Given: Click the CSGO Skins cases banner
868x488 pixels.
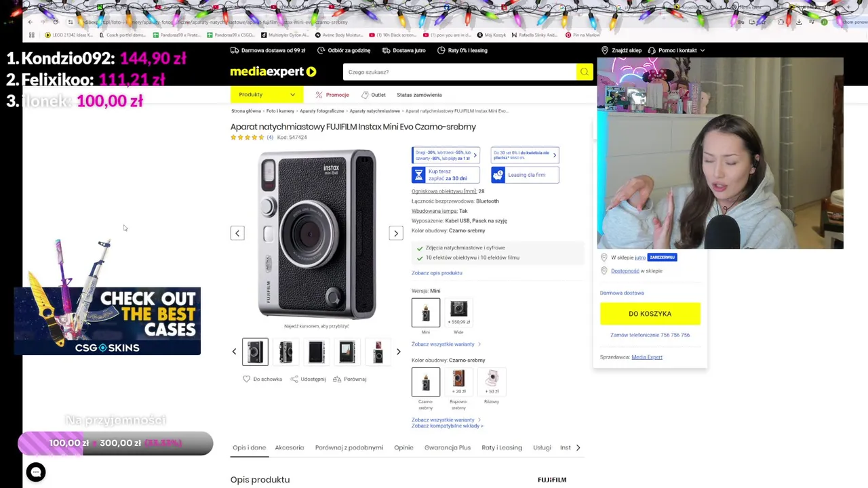Looking at the screenshot, I should click(x=108, y=321).
